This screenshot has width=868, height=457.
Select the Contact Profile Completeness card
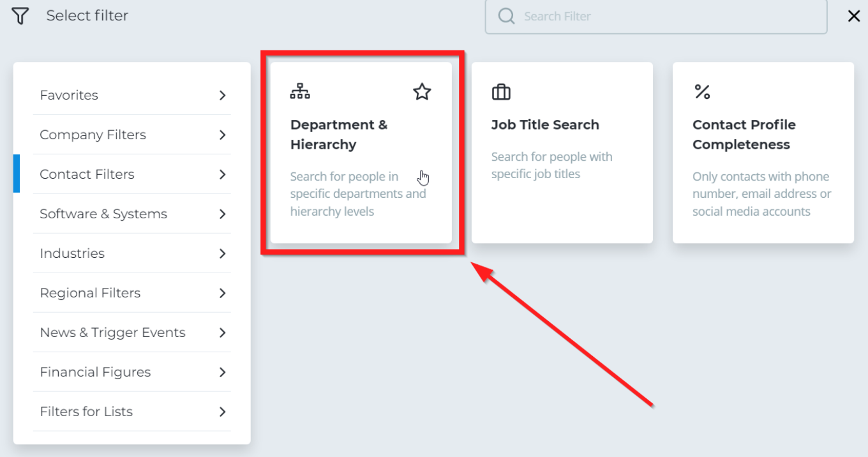[763, 153]
